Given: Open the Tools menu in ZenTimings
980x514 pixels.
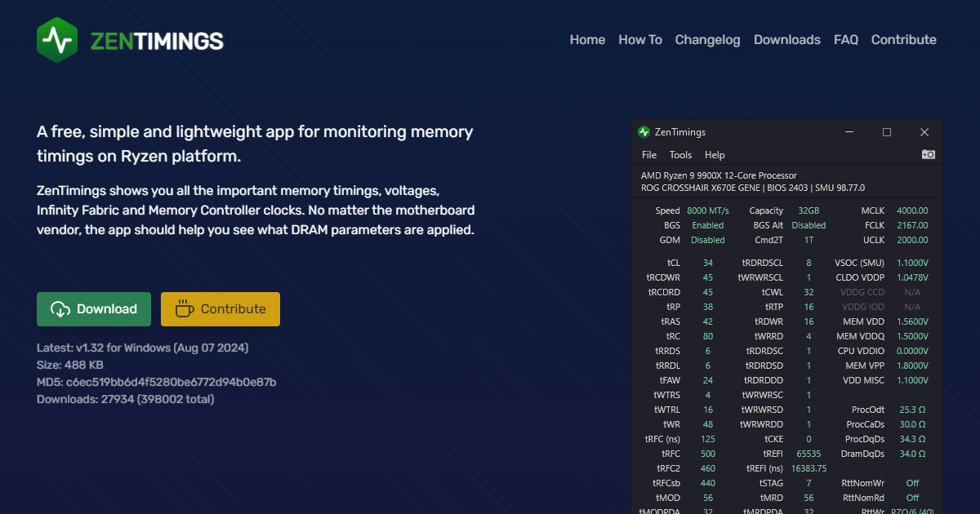Looking at the screenshot, I should [x=680, y=155].
